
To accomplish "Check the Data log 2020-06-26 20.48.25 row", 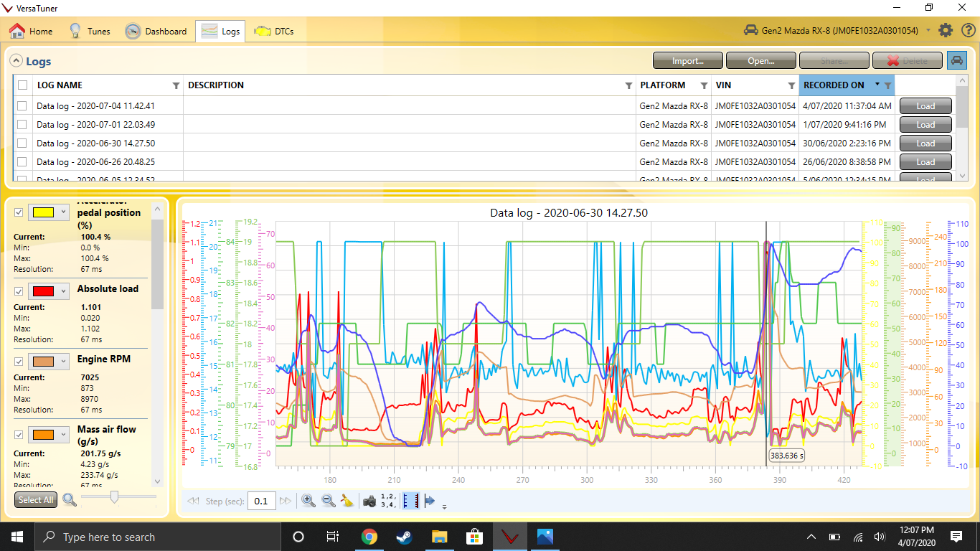I will pos(22,161).
